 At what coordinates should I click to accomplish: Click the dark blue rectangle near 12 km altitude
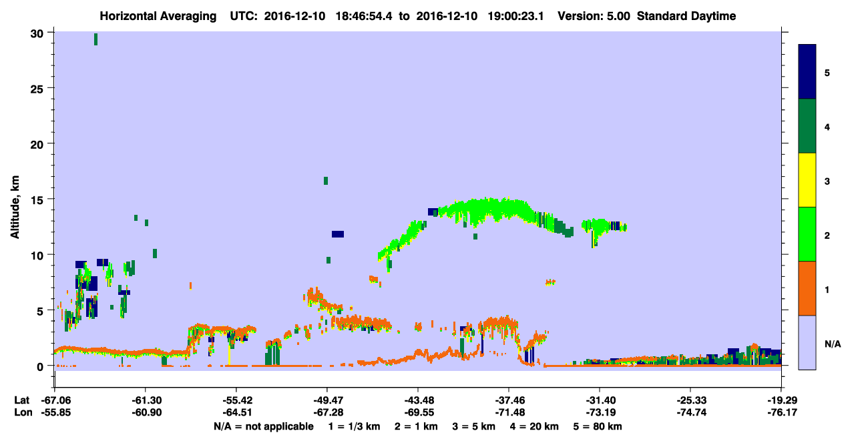338,234
